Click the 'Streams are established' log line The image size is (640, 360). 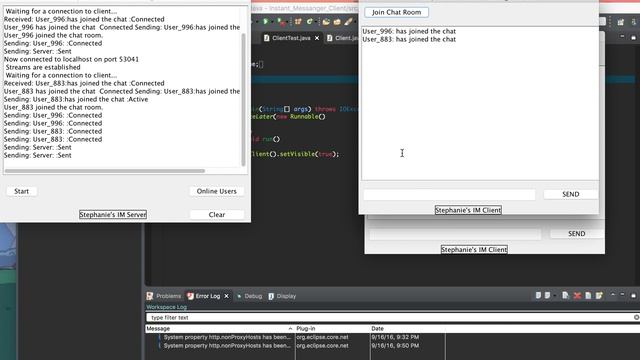[x=43, y=67]
